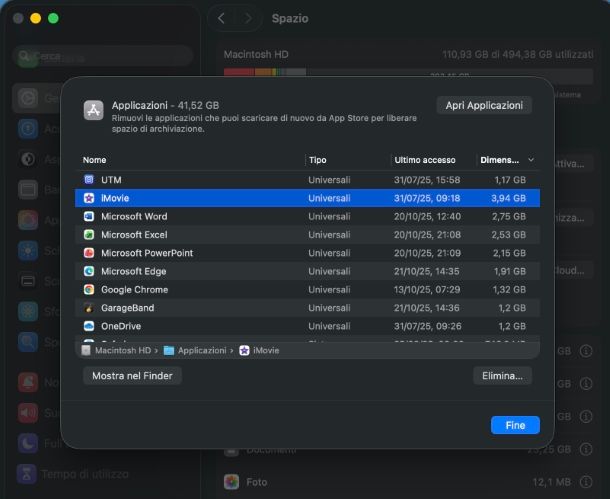610x499 pixels.
Task: Open Apri Applicazioni button
Action: coord(484,105)
